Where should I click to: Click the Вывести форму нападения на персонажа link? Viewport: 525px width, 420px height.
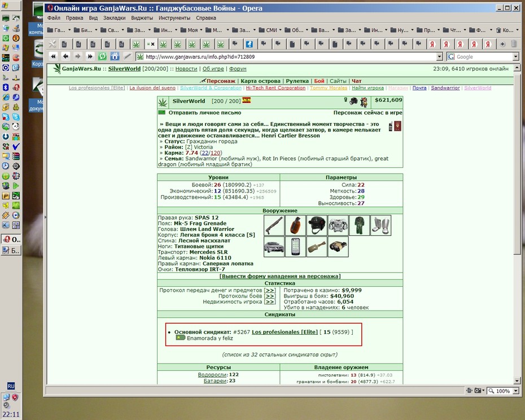[x=280, y=276]
